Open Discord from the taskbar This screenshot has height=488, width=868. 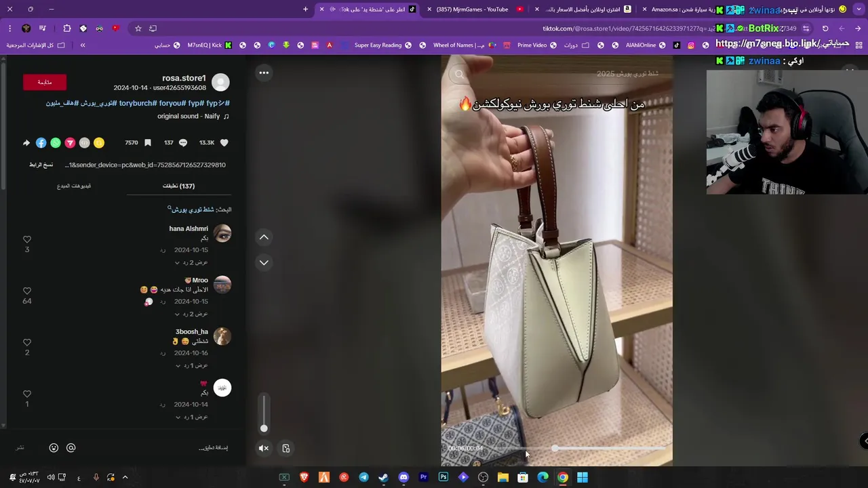click(x=403, y=477)
